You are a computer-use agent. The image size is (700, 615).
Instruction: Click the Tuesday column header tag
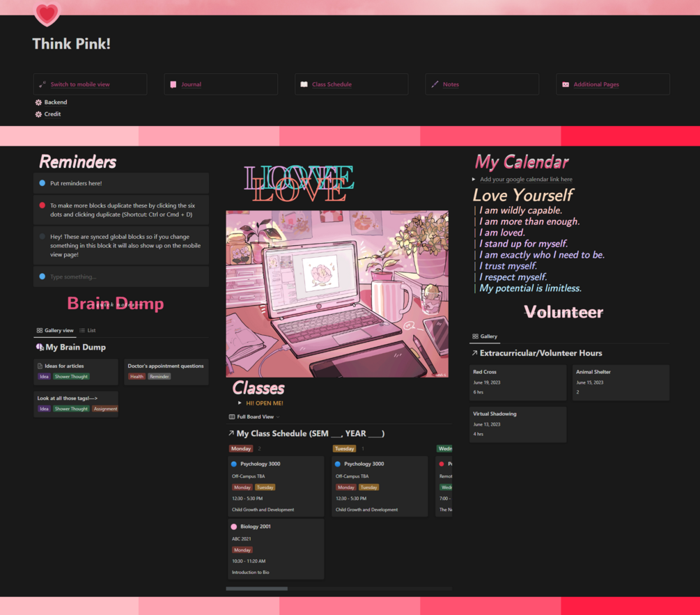(344, 449)
